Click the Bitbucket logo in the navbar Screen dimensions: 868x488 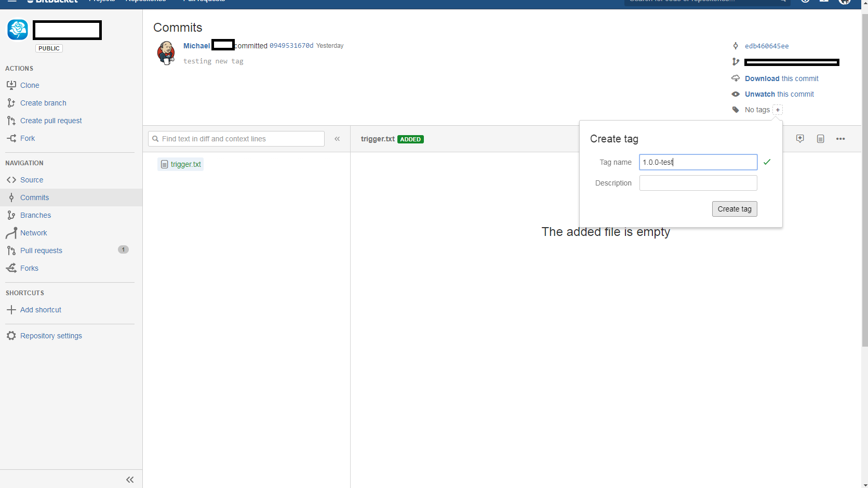tap(52, 2)
